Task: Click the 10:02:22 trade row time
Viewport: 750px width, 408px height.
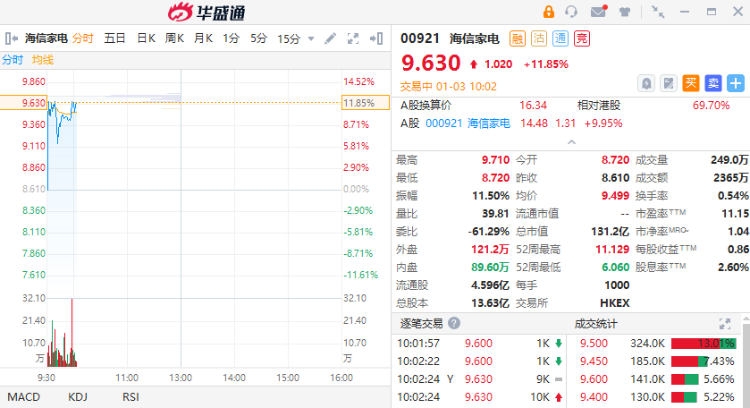Action: coord(419,361)
